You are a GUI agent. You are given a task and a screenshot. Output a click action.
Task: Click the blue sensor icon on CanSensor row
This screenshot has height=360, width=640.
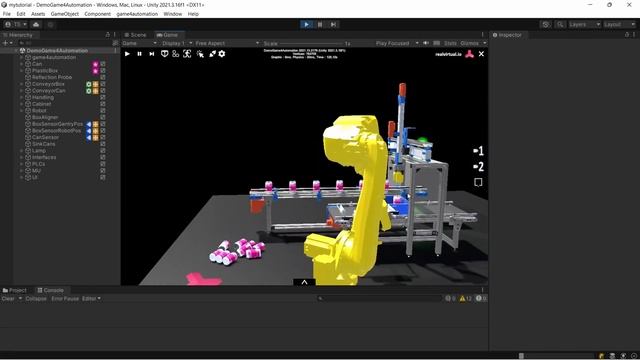tap(89, 138)
